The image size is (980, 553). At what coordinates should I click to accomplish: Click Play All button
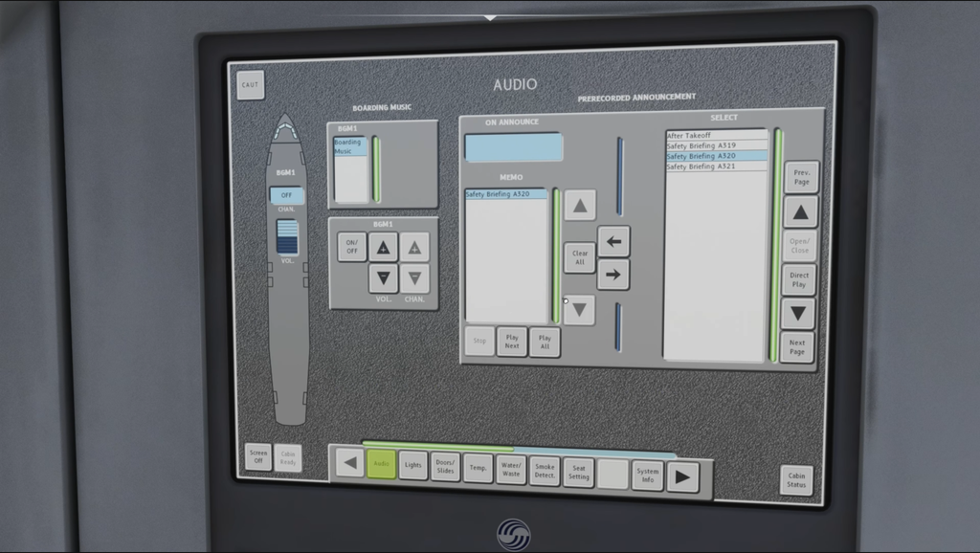pos(545,343)
